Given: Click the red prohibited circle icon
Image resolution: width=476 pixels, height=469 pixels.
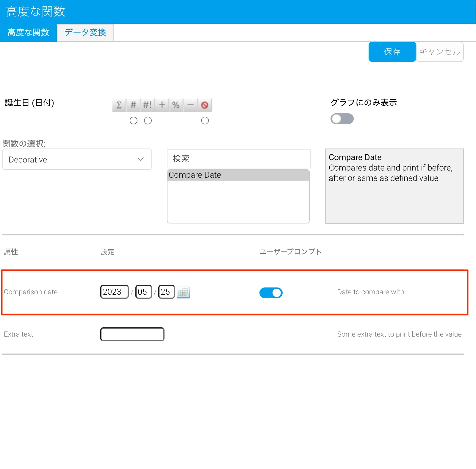Looking at the screenshot, I should [x=205, y=105].
